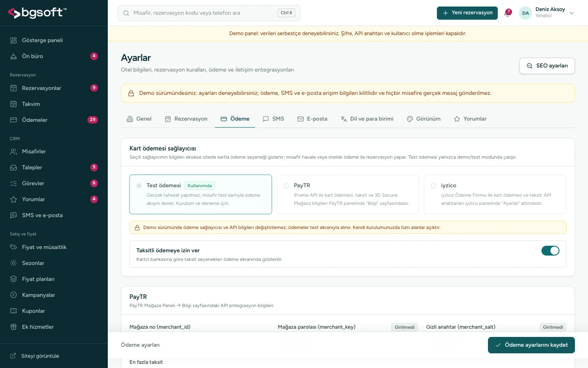Click the Girilmedi badge next to merchant_key

pos(405,327)
